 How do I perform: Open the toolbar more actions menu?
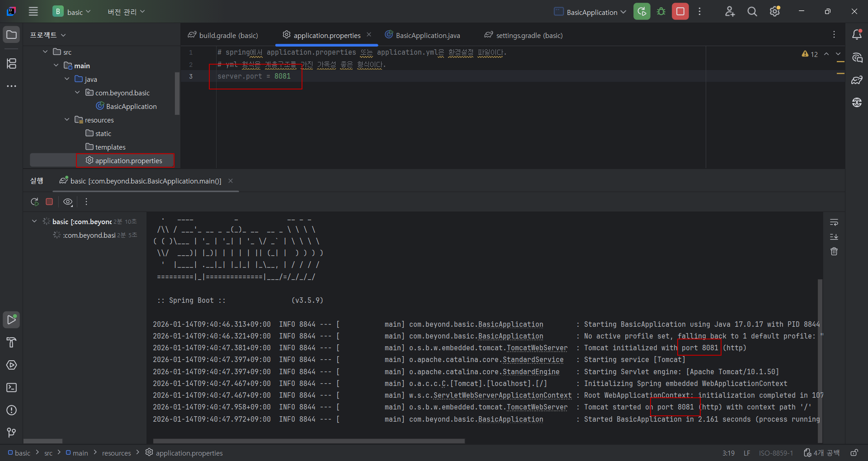pos(699,12)
